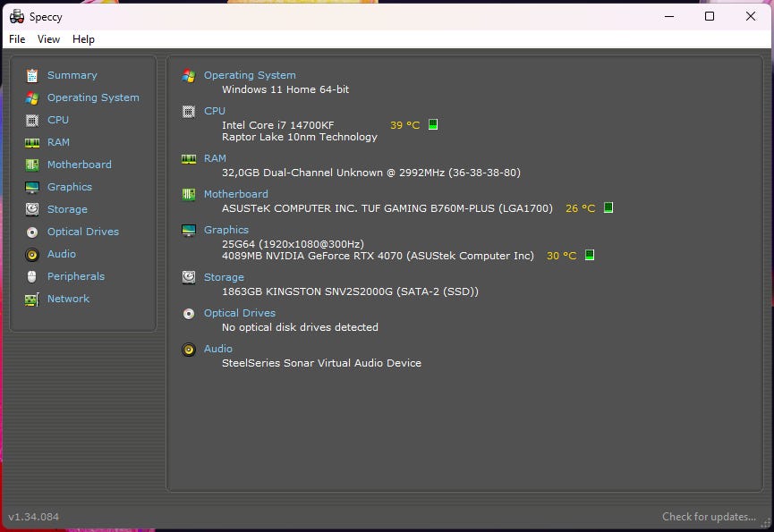Click the Peripherals mouse icon in sidebar
Image resolution: width=774 pixels, height=532 pixels.
32,276
